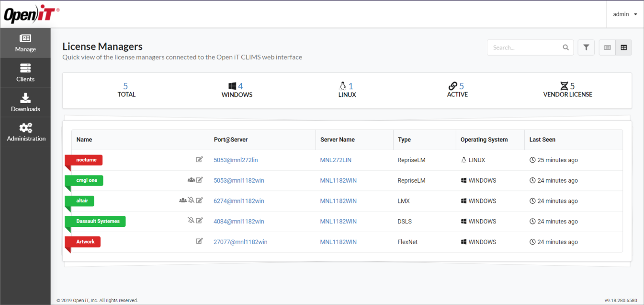Screen dimensions: 644x305
Task: Open link 6274@mnl1182win
Action: tap(239, 201)
